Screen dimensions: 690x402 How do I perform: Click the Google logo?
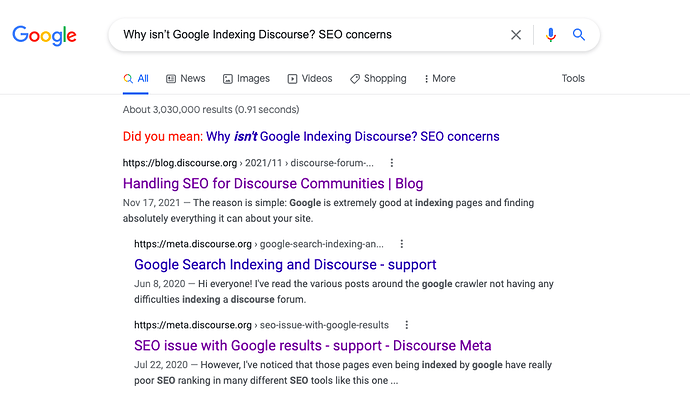[44, 35]
